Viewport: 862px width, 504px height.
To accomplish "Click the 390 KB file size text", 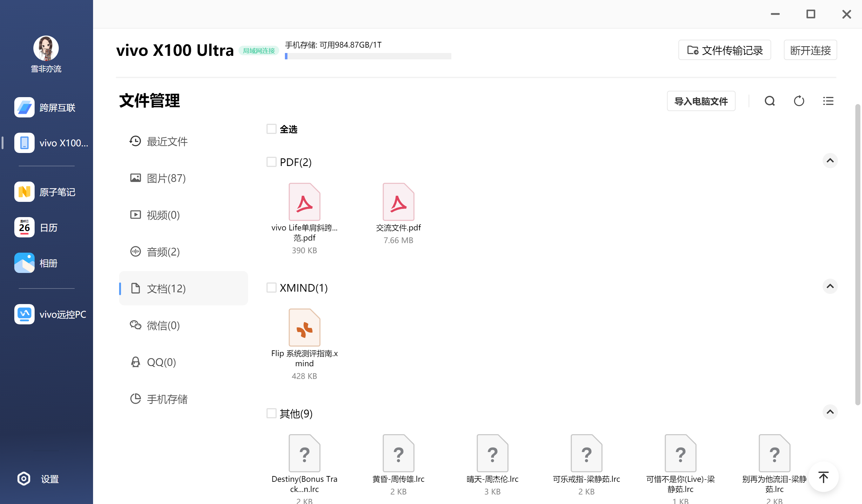I will [x=305, y=250].
